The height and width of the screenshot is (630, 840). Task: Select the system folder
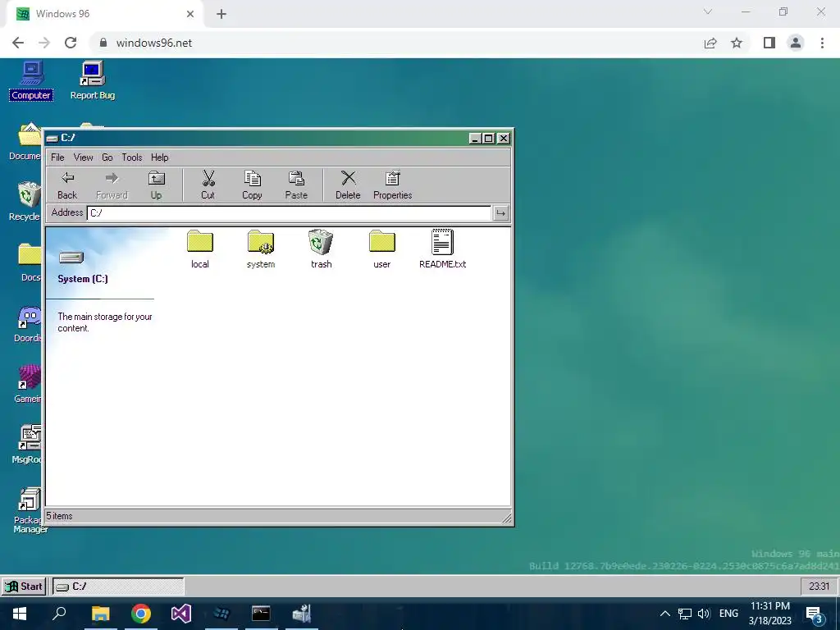(x=261, y=249)
